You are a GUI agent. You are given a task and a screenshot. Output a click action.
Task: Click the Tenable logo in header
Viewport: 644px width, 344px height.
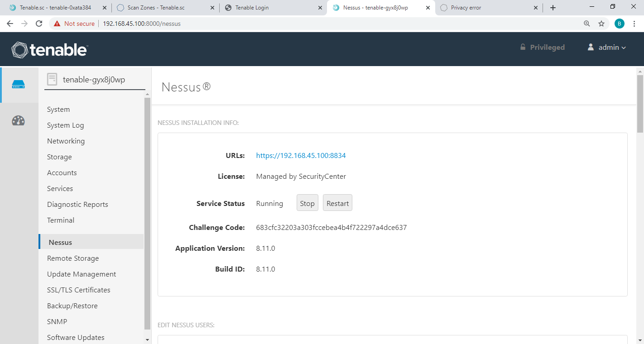point(50,50)
